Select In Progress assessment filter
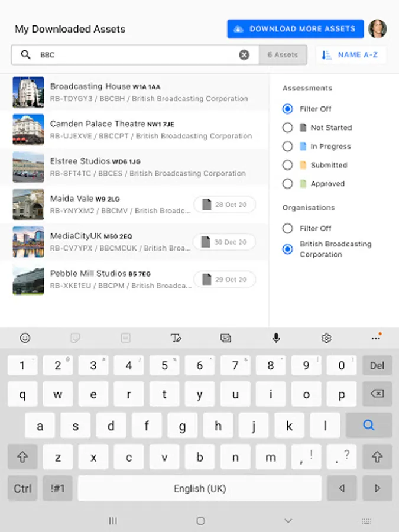The image size is (399, 532). pos(287,146)
